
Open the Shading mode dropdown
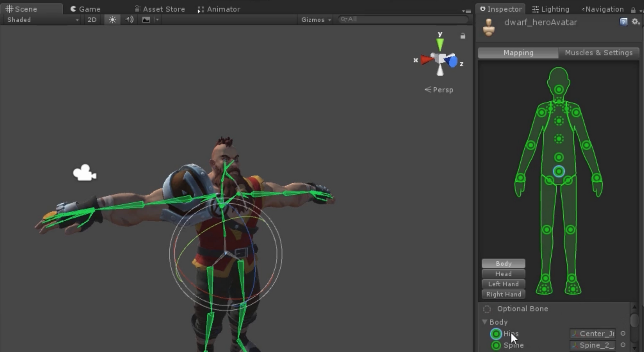click(42, 19)
